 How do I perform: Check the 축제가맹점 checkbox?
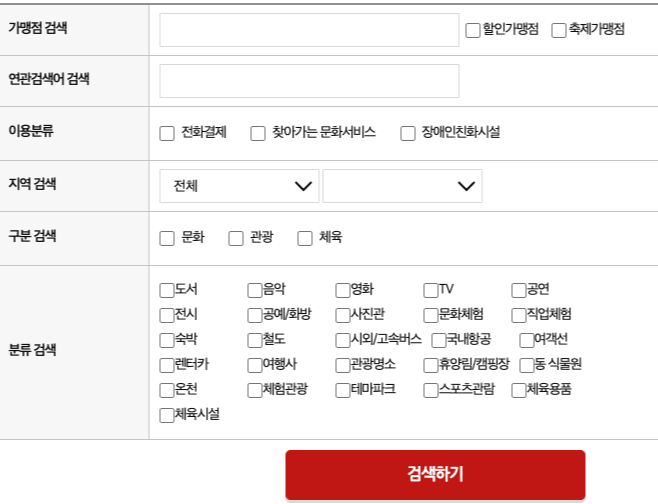pyautogui.click(x=559, y=30)
